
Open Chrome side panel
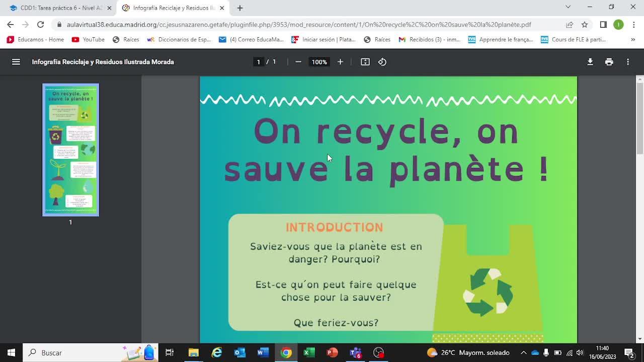click(603, 25)
